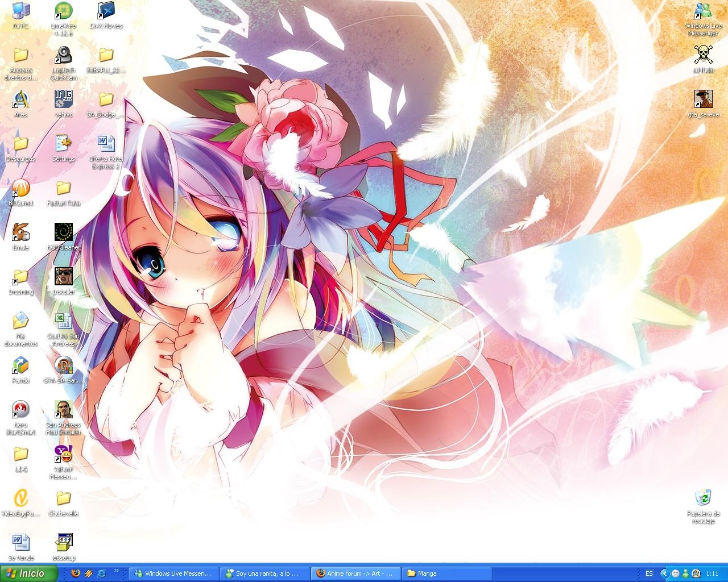
Task: Click the taskbar clock showing 1:11
Action: pos(712,573)
